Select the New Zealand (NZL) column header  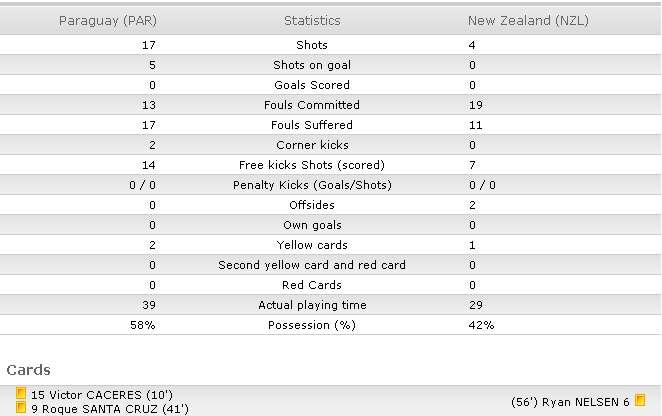tap(528, 21)
